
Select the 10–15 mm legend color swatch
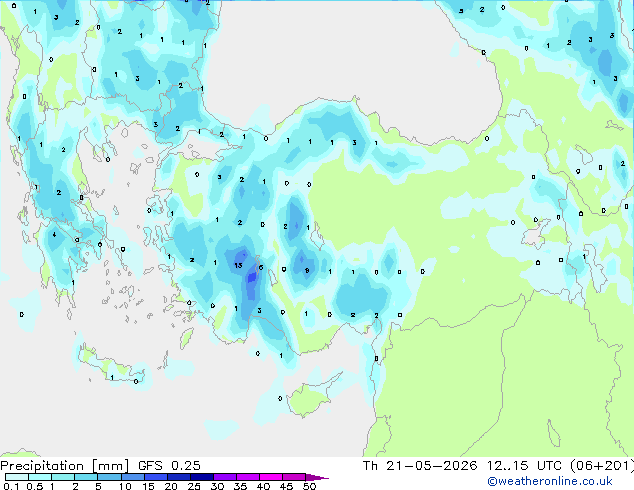point(133,477)
